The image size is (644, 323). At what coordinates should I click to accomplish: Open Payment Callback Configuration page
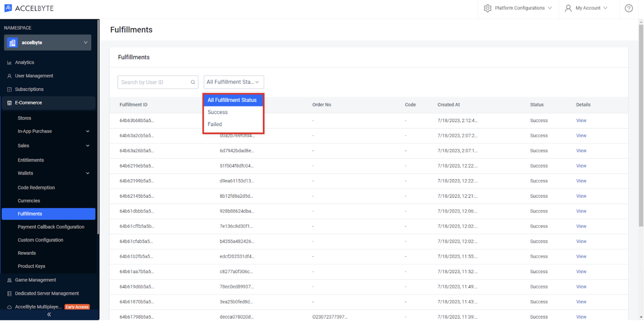coord(51,227)
